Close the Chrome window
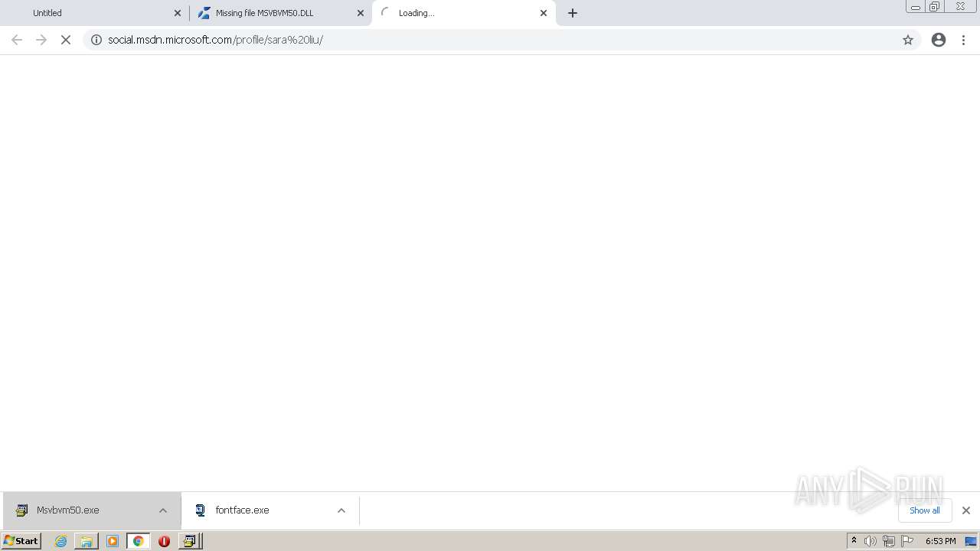 click(960, 7)
